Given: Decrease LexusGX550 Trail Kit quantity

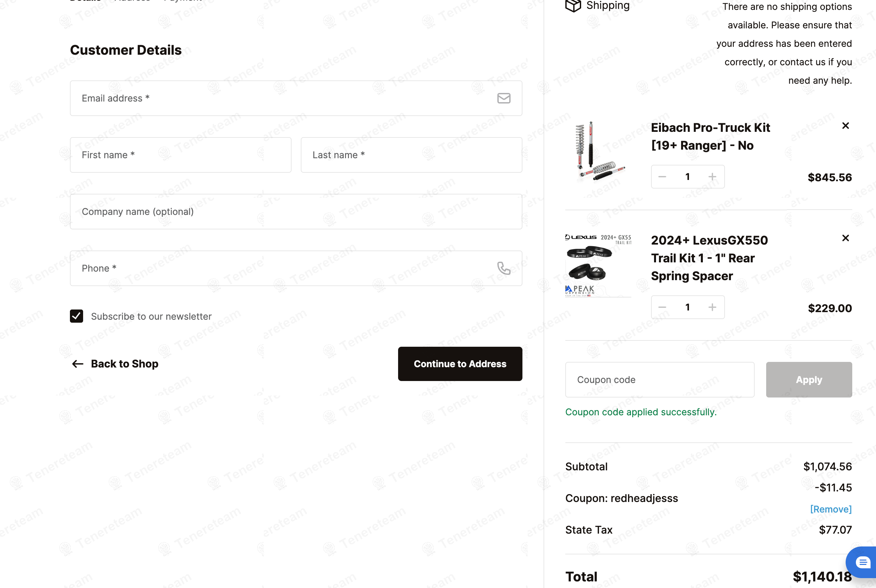Looking at the screenshot, I should (x=662, y=307).
